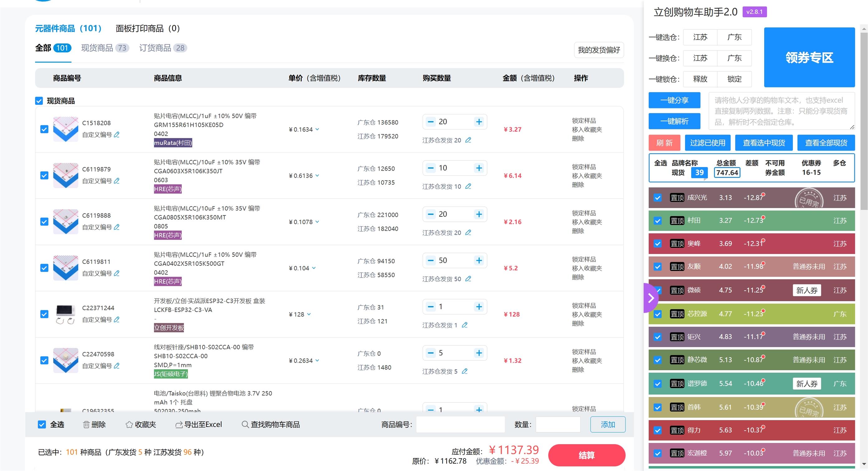The image size is (868, 471).
Task: Export cart via 导出至Excel icon
Action: 179,425
